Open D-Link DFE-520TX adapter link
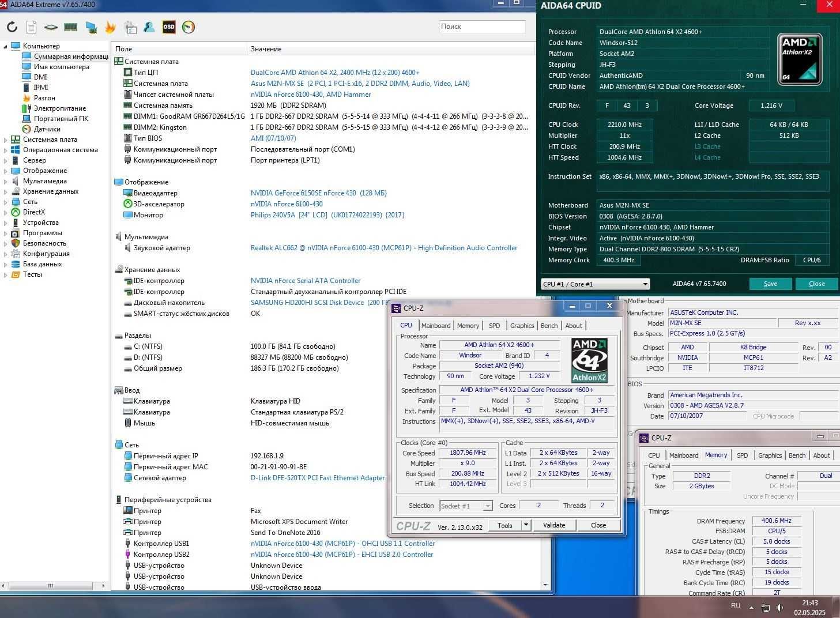This screenshot has width=840, height=618. 318,478
